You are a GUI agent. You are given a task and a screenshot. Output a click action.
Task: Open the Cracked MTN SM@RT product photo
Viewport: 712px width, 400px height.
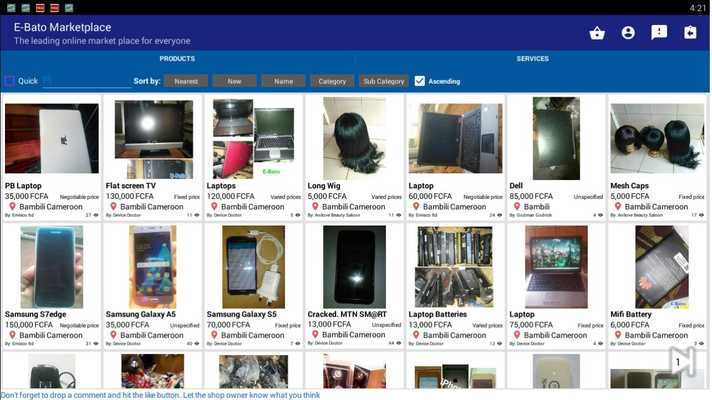pyautogui.click(x=354, y=267)
